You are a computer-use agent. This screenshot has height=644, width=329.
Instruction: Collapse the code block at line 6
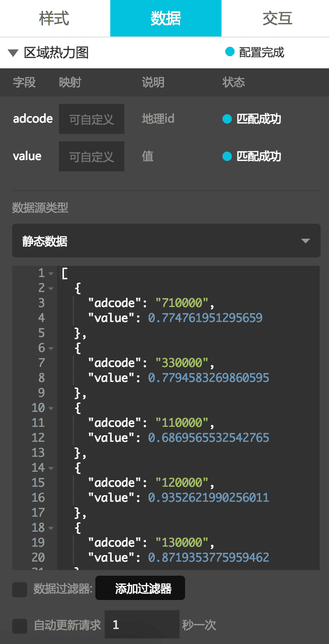click(x=51, y=348)
